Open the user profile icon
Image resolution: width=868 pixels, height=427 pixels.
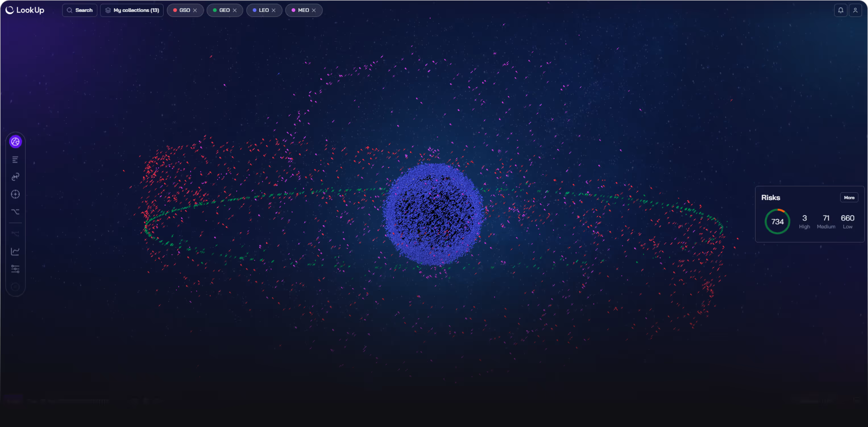point(855,10)
